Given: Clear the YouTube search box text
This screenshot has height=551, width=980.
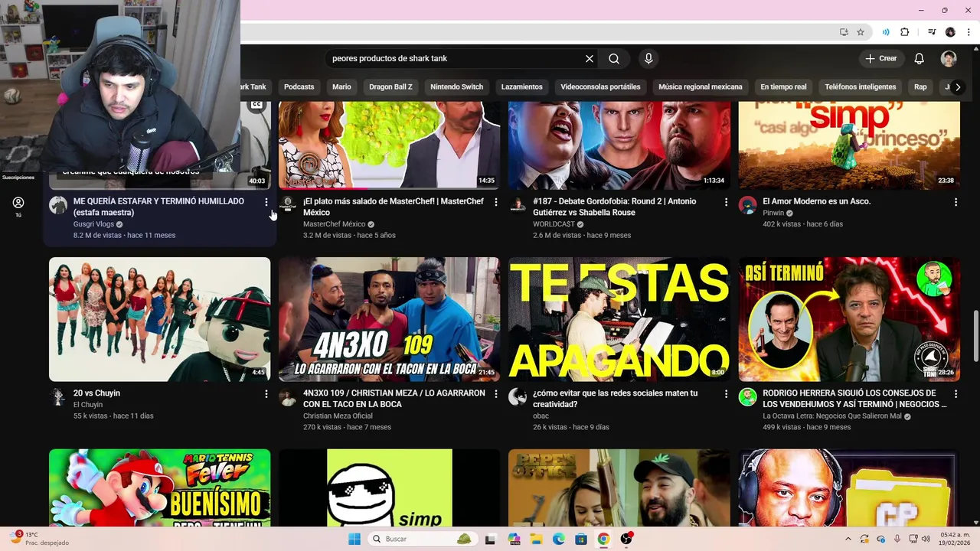Looking at the screenshot, I should (590, 58).
